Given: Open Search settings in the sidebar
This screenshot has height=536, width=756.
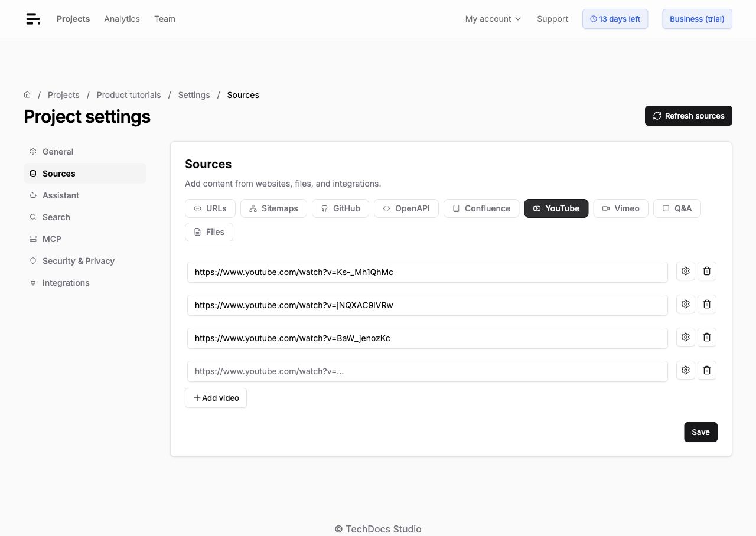Looking at the screenshot, I should pos(85,217).
